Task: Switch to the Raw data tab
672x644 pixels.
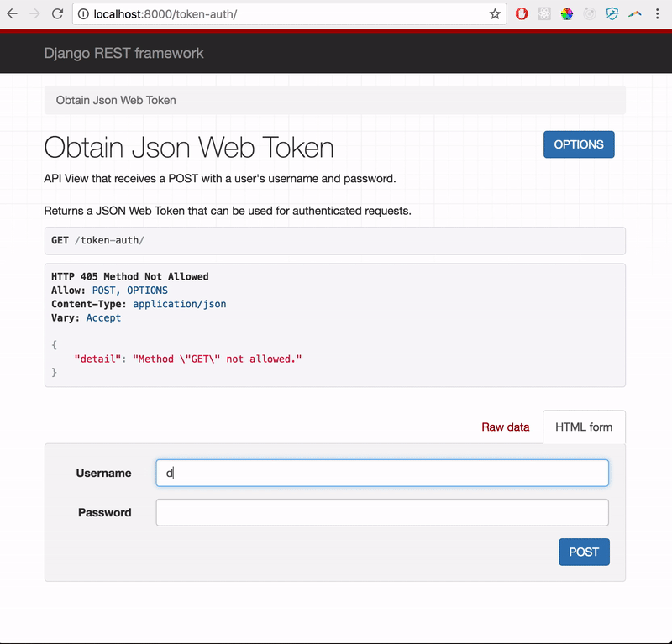Action: point(506,427)
